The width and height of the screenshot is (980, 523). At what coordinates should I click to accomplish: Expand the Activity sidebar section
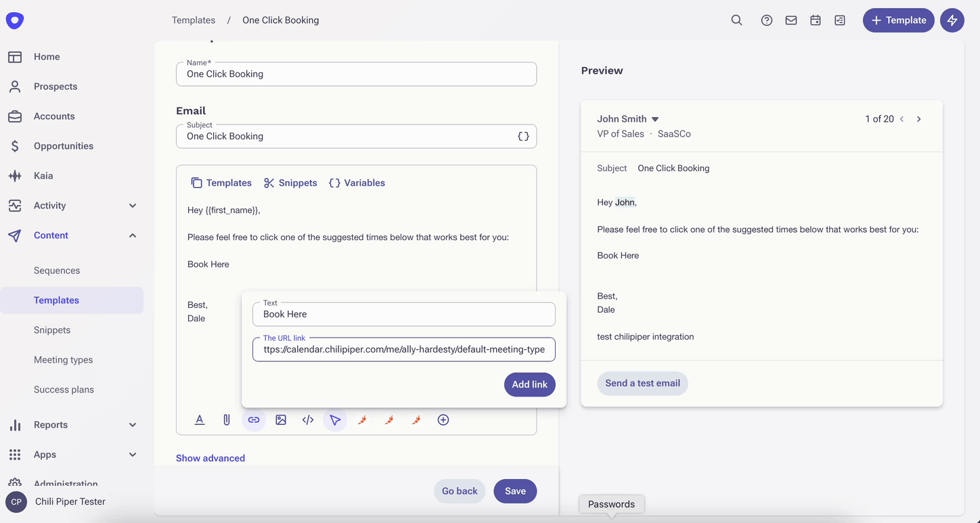tap(133, 206)
